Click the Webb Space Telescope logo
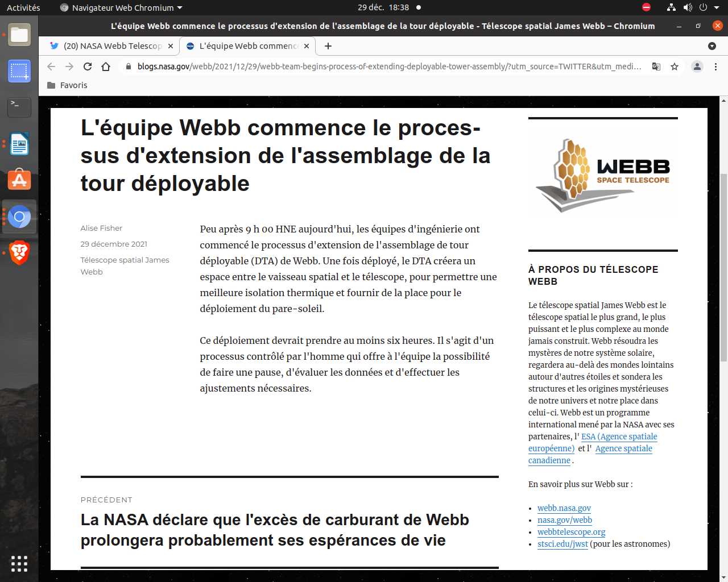 coord(603,175)
